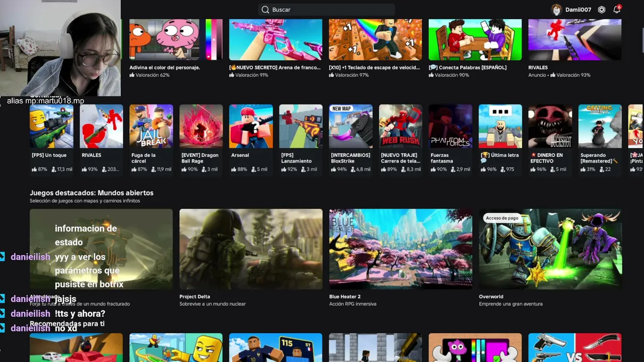This screenshot has height=362, width=644.
Task: Open the Phantom Forces Fuerzas fantasma thumbnail
Action: pos(450,126)
